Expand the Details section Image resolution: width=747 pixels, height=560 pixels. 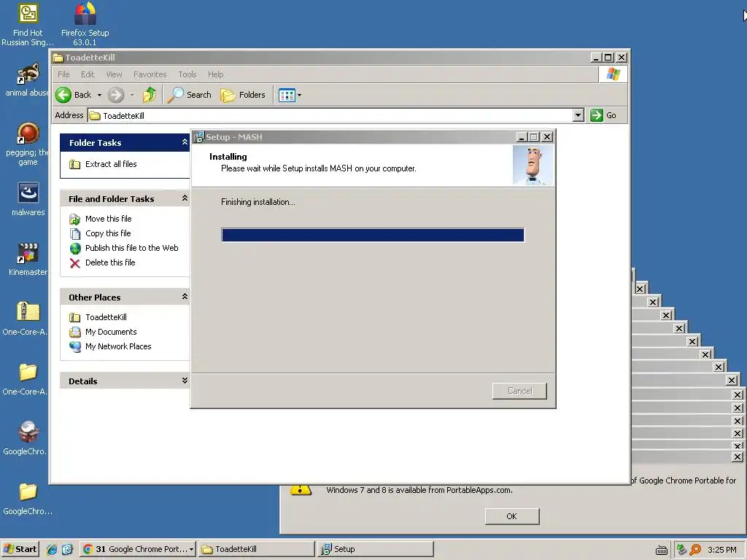click(x=185, y=381)
